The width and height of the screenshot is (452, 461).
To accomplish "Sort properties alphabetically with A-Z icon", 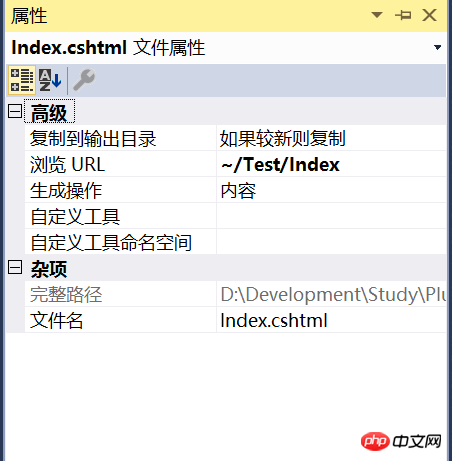I will 50,80.
